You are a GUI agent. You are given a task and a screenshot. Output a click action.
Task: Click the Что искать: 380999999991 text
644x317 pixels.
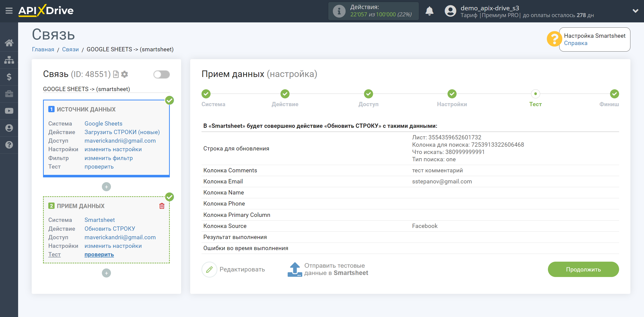click(448, 152)
